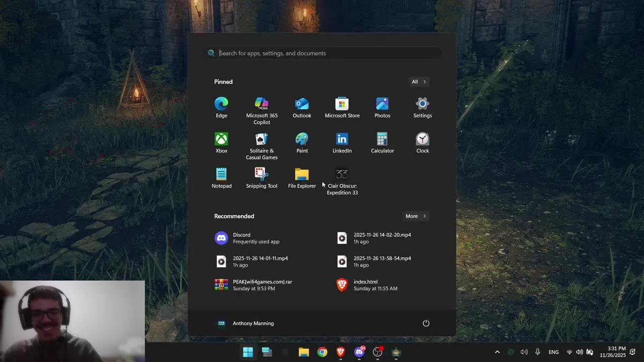Click the microphone icon in the system tray

coord(538,352)
